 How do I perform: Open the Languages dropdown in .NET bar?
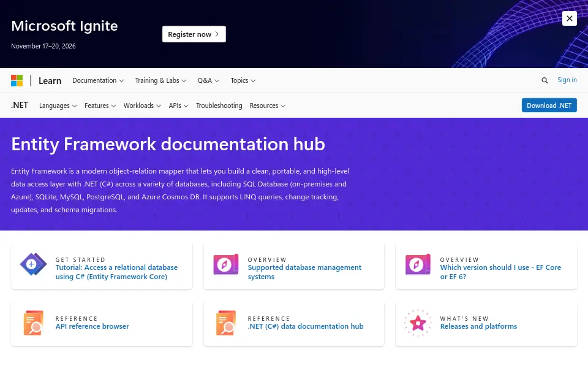58,105
